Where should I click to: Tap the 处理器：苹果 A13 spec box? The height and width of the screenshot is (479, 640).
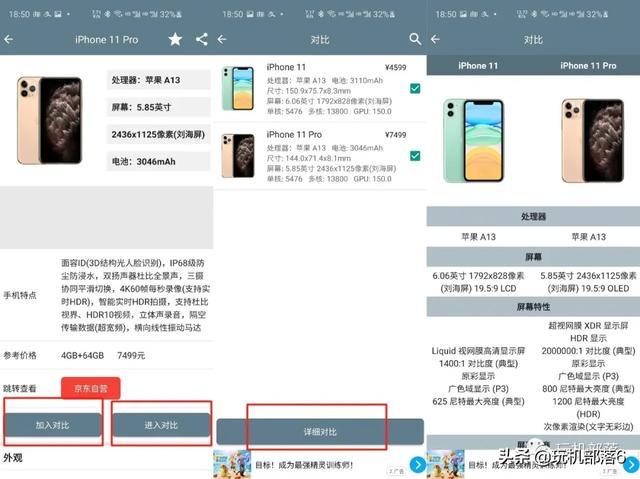click(158, 80)
